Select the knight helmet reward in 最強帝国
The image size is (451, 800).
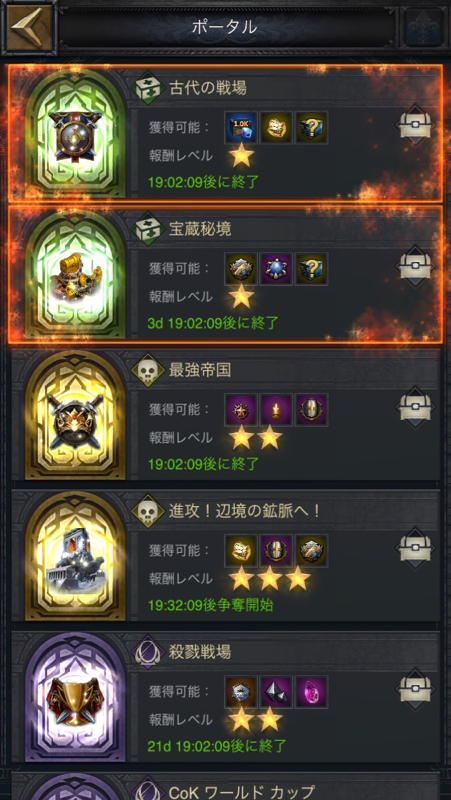(x=312, y=410)
